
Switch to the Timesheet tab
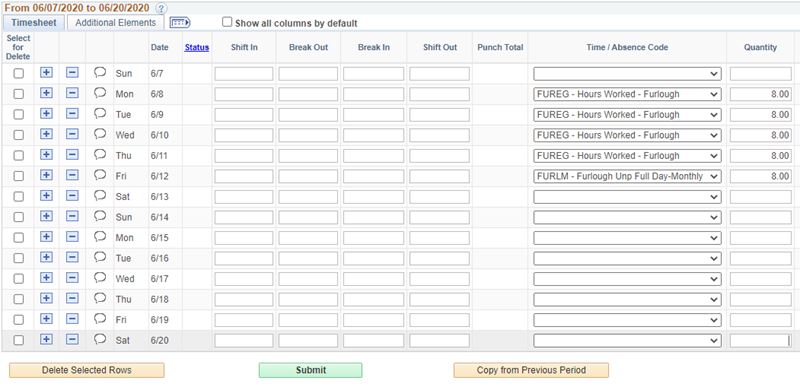coord(34,22)
